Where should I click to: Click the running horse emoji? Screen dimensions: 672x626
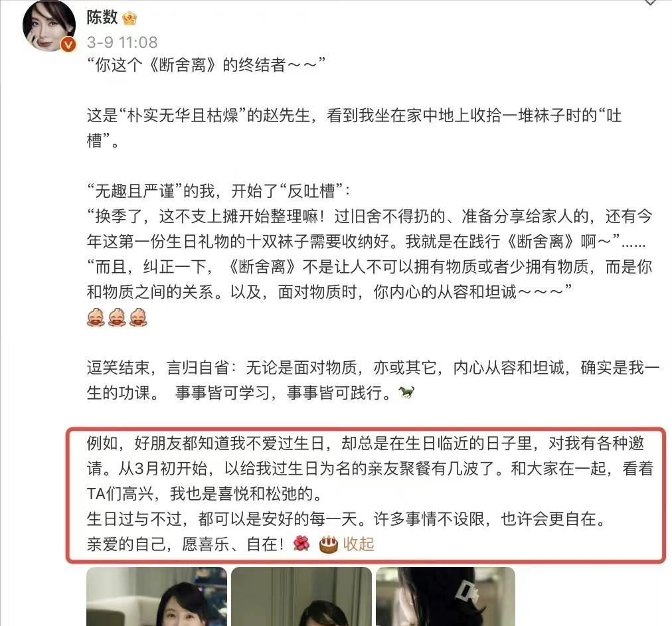tap(406, 392)
